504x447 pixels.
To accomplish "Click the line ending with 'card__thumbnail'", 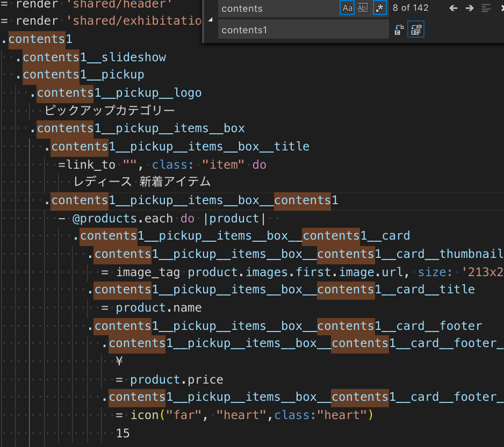I will point(296,254).
